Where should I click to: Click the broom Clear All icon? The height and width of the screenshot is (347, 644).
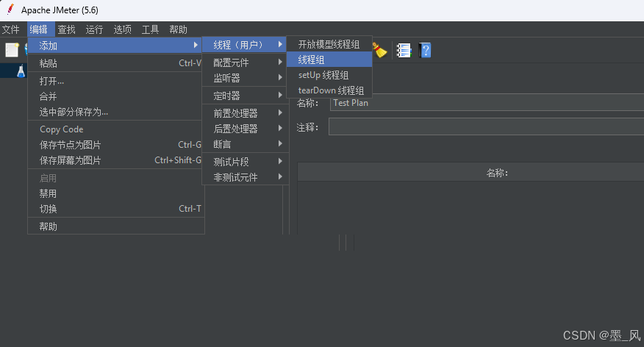379,51
